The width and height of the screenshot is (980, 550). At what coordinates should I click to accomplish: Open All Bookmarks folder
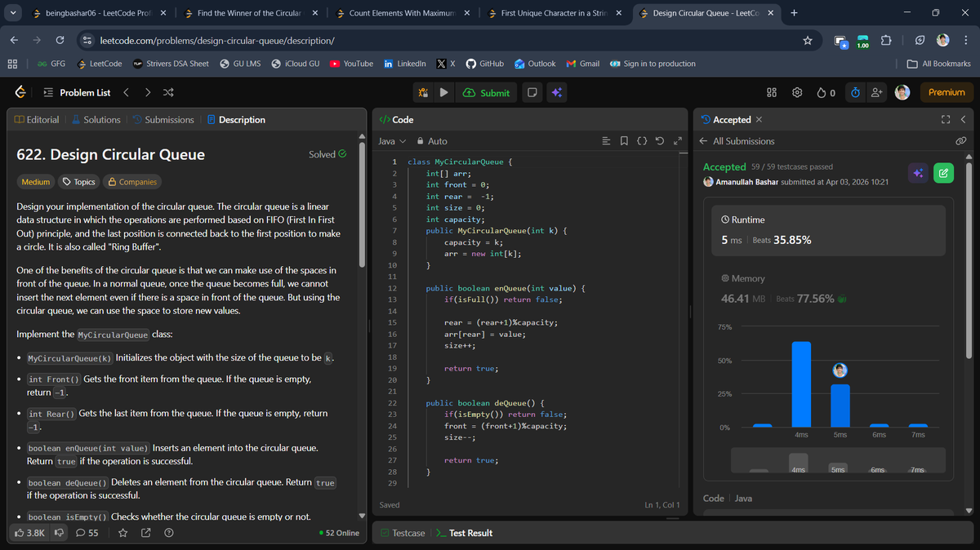click(x=939, y=64)
